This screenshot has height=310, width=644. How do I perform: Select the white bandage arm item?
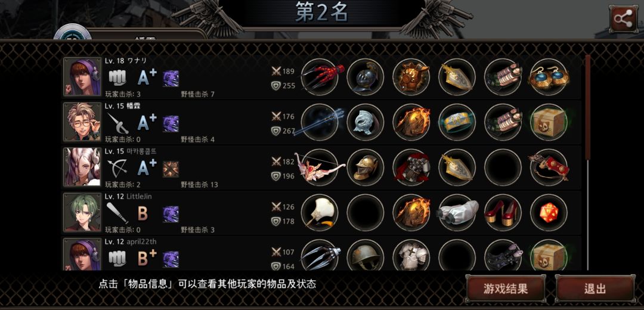457,213
